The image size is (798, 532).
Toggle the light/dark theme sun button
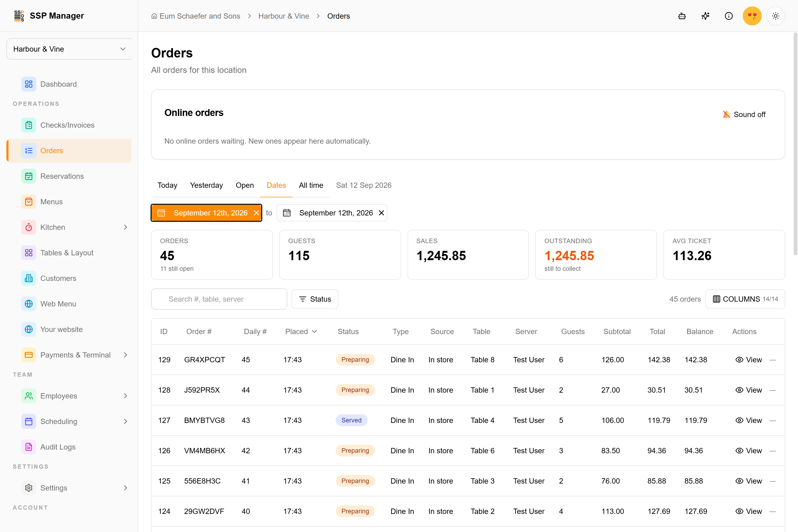776,16
